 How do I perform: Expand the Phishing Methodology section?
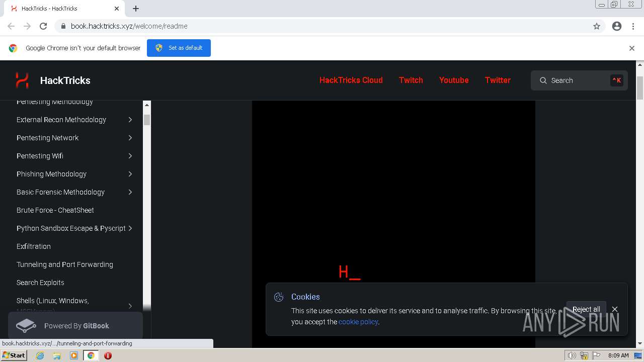130,174
